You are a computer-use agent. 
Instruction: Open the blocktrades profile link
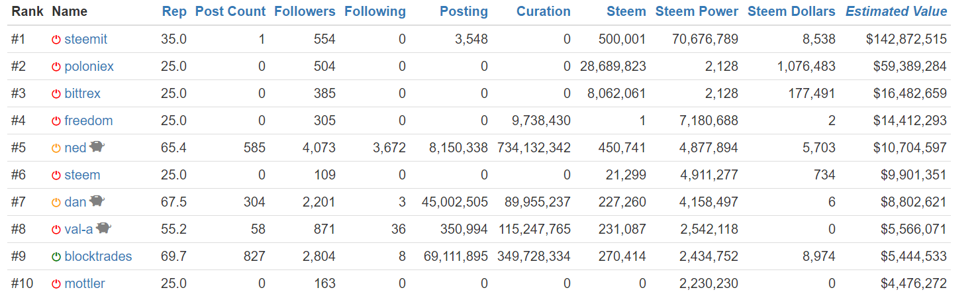pos(98,256)
